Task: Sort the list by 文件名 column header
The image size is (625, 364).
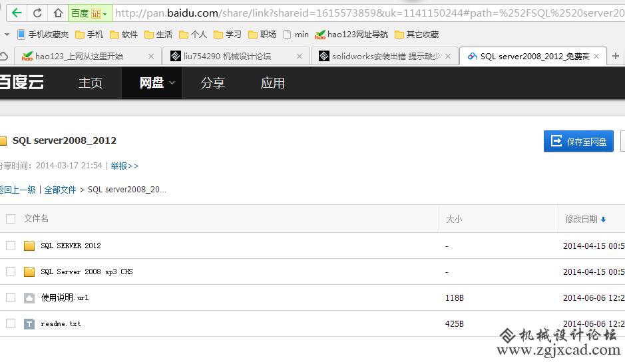Action: pos(36,218)
